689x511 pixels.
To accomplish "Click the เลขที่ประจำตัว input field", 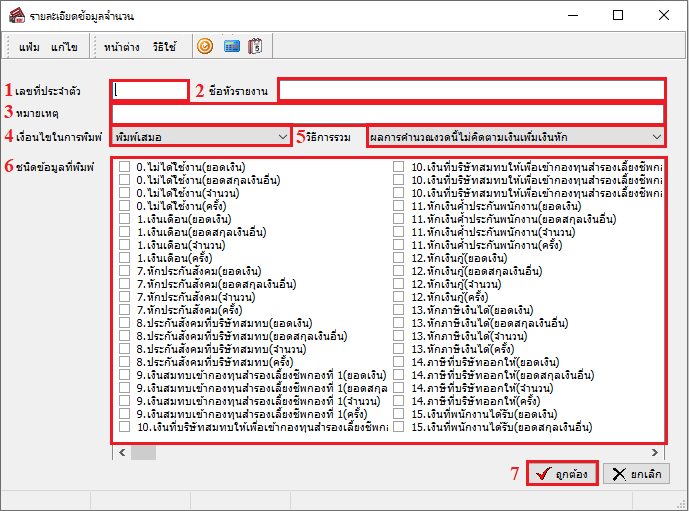I will point(150,90).
